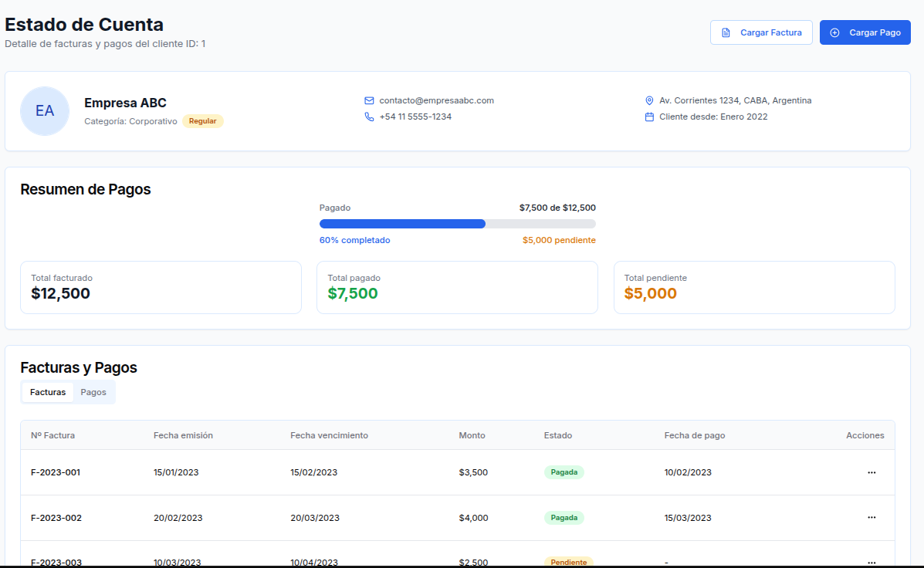Click the Cargar Factura button
This screenshot has width=924, height=568.
pos(761,32)
